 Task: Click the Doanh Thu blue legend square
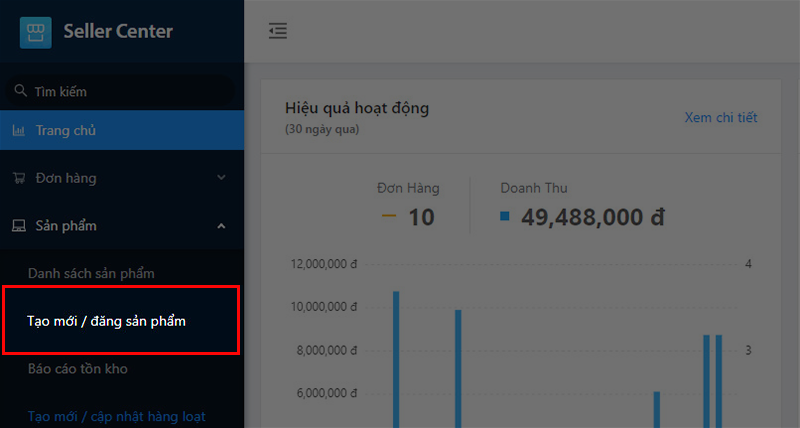[x=505, y=216]
